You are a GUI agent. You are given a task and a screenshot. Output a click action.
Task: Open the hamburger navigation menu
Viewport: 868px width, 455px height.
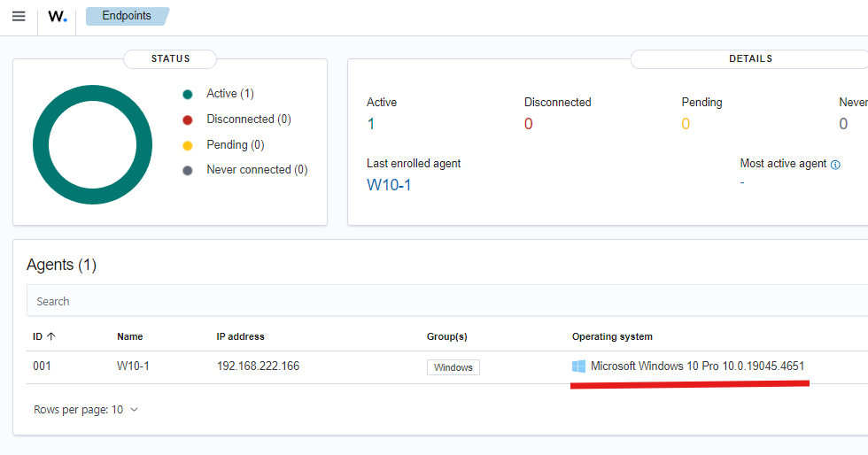tap(19, 16)
